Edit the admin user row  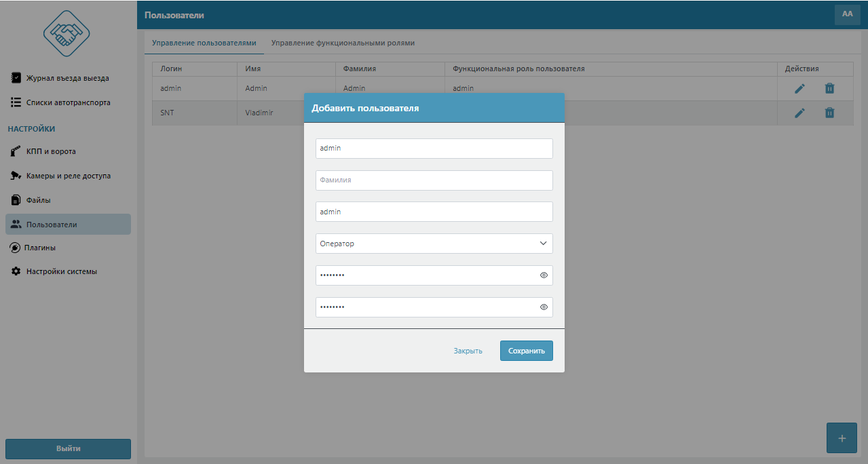coord(799,89)
